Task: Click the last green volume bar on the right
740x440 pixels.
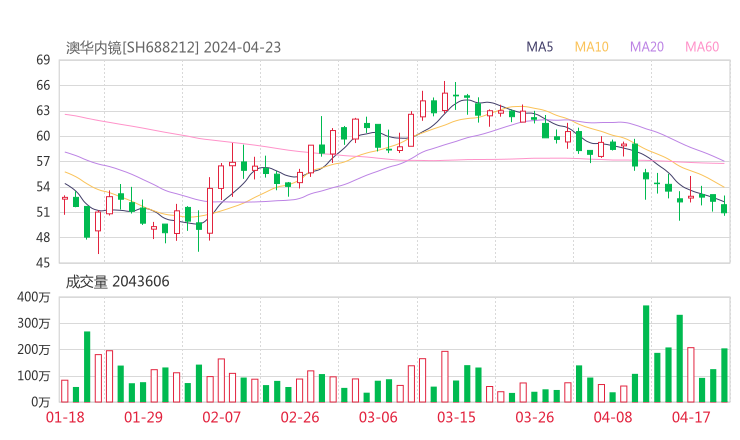Action: 724,375
